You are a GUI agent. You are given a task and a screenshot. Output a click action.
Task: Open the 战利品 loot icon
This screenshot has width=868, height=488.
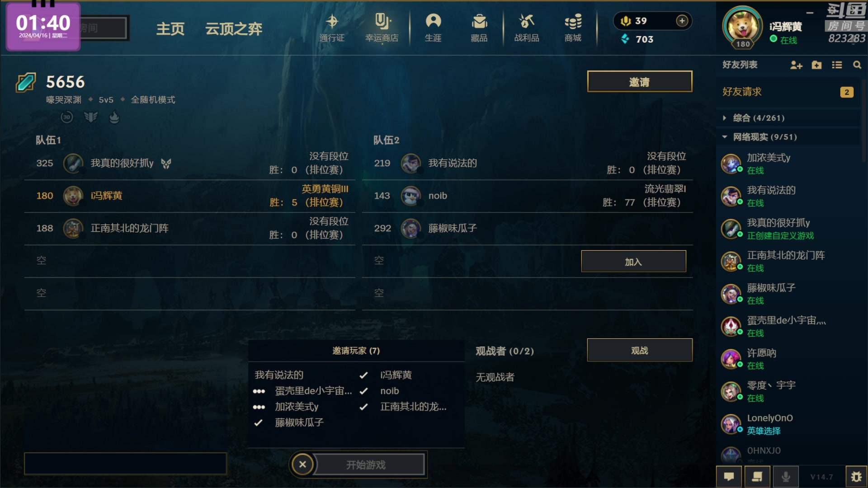527,28
